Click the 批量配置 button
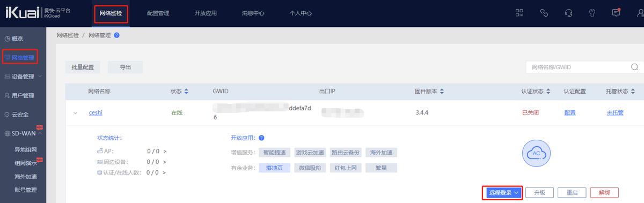The image size is (644, 203). 83,67
